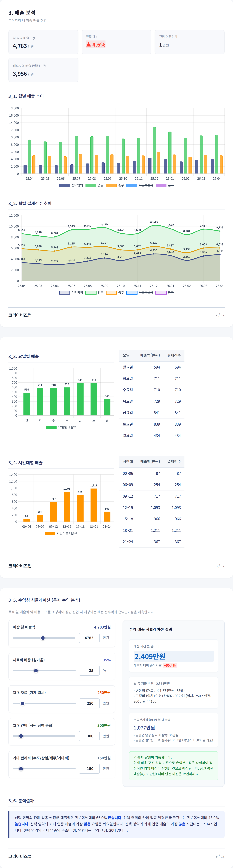Select the 일요일 row in weekday table
Viewport: 233px width, 868px height.
[152, 436]
